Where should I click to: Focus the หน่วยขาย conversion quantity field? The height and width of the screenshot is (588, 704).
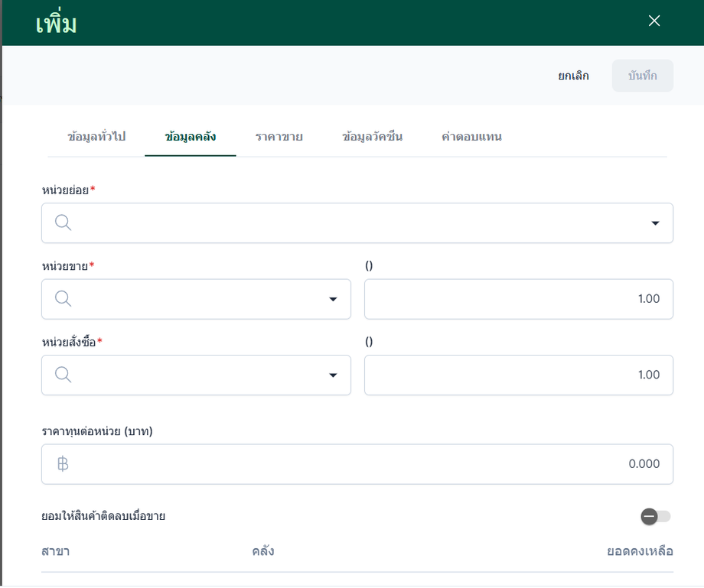click(518, 299)
